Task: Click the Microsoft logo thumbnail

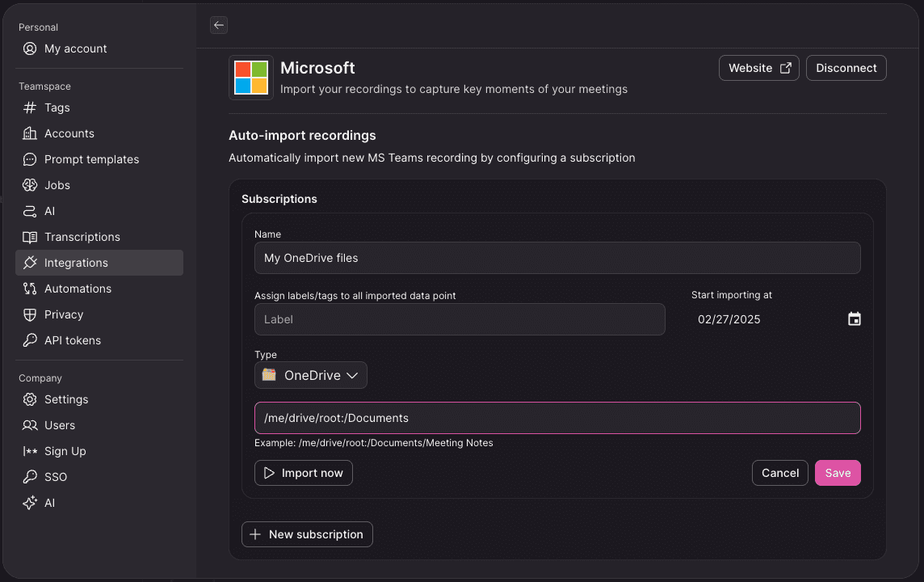Action: [251, 78]
